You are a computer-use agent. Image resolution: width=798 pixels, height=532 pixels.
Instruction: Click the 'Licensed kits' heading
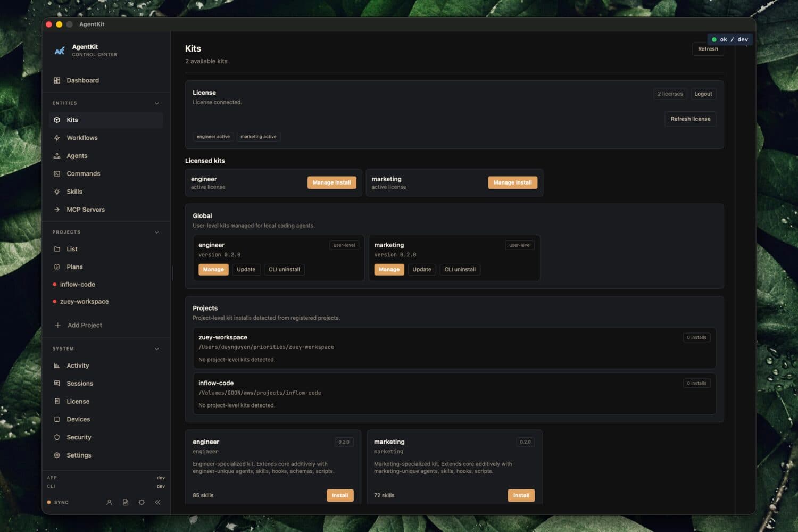tap(205, 161)
